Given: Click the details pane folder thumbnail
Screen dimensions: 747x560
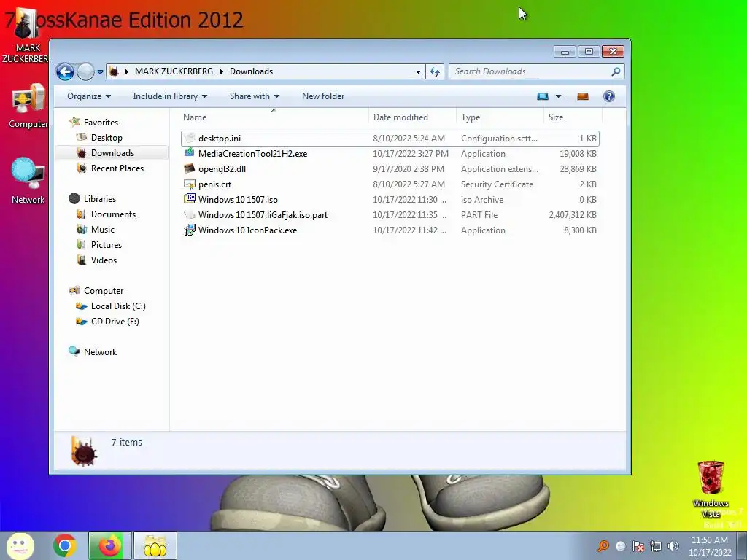Looking at the screenshot, I should point(84,451).
